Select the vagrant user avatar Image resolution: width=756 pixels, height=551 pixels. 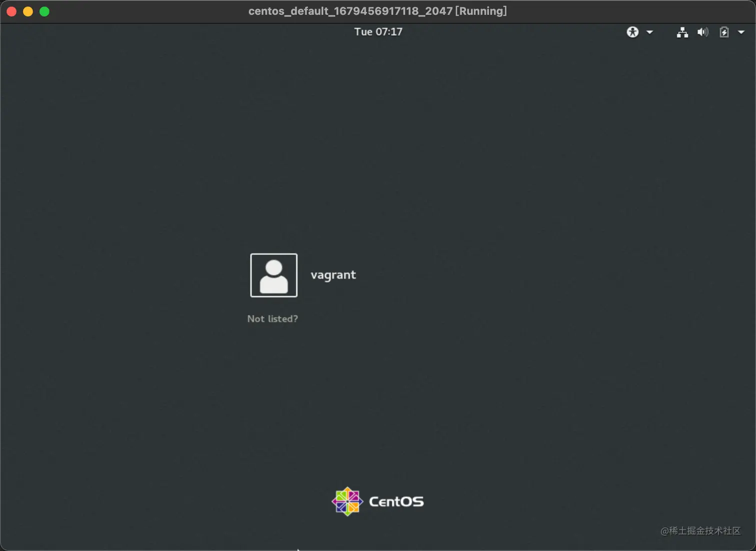pos(273,275)
